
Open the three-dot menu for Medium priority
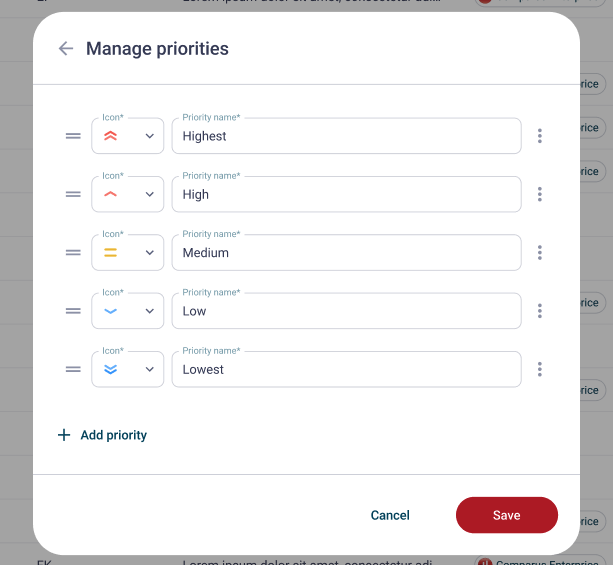(540, 253)
